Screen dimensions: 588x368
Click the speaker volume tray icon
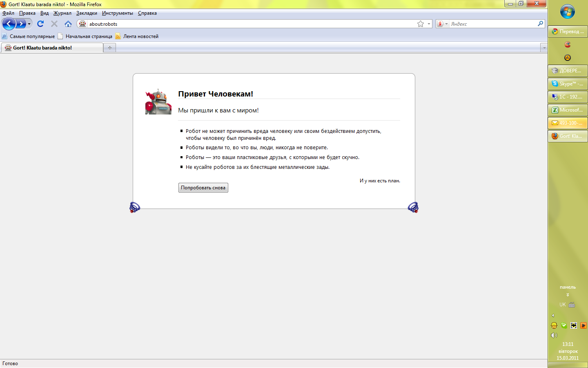pyautogui.click(x=554, y=335)
